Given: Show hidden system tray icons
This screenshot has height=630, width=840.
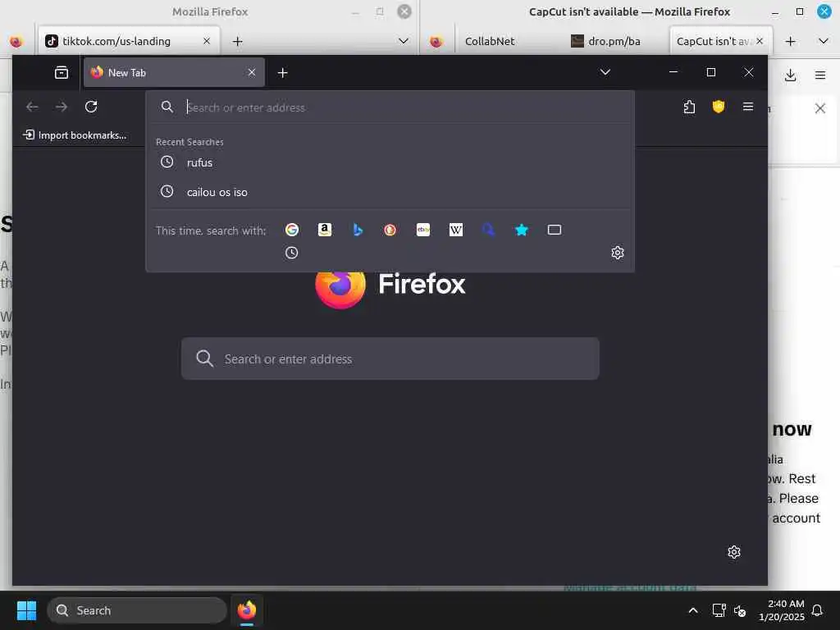Looking at the screenshot, I should click(x=692, y=610).
